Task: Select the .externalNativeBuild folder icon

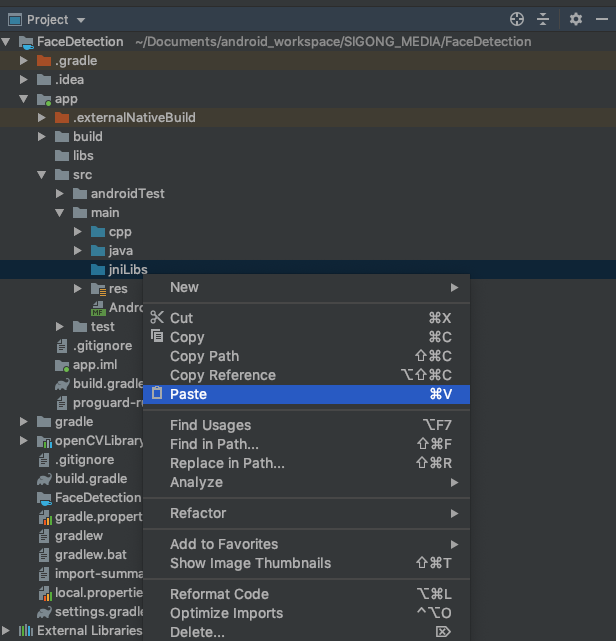Action: click(62, 118)
